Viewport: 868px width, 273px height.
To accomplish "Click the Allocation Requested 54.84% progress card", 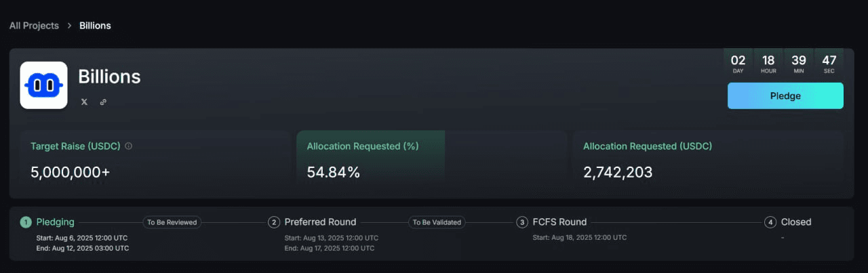I will pyautogui.click(x=431, y=157).
